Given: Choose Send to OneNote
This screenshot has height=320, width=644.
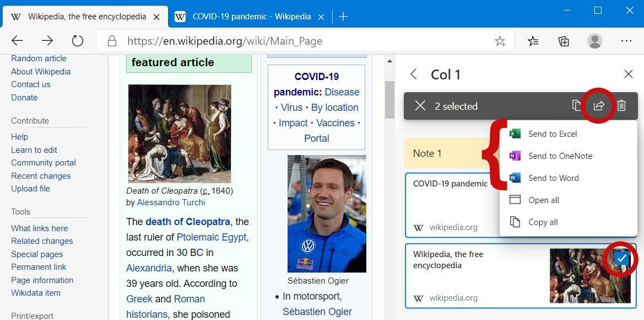Looking at the screenshot, I should [569, 156].
